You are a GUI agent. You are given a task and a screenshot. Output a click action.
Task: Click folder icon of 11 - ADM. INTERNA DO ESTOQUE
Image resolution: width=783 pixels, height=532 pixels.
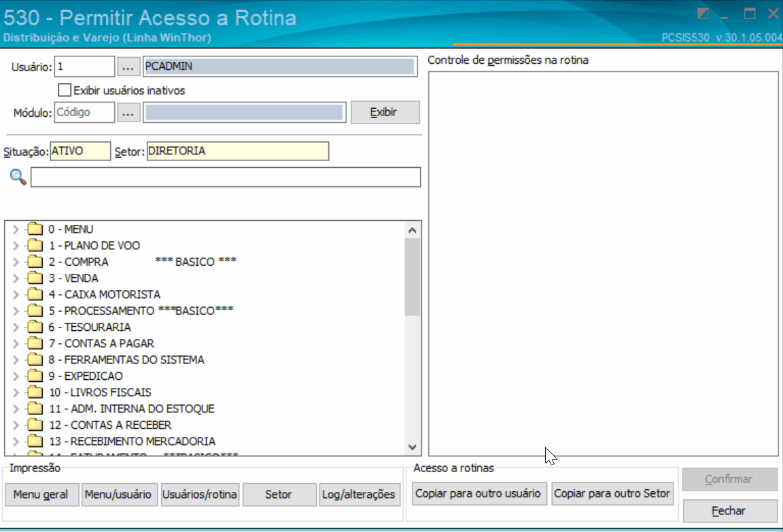point(35,408)
